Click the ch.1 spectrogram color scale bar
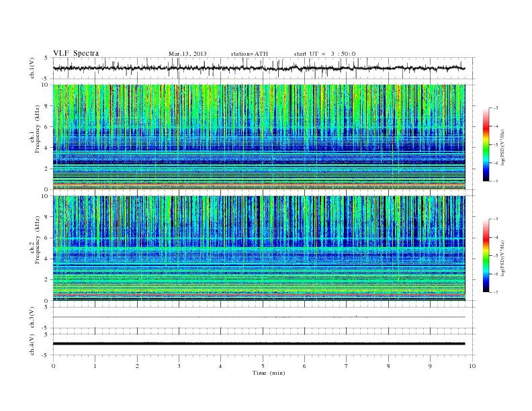 pos(486,145)
